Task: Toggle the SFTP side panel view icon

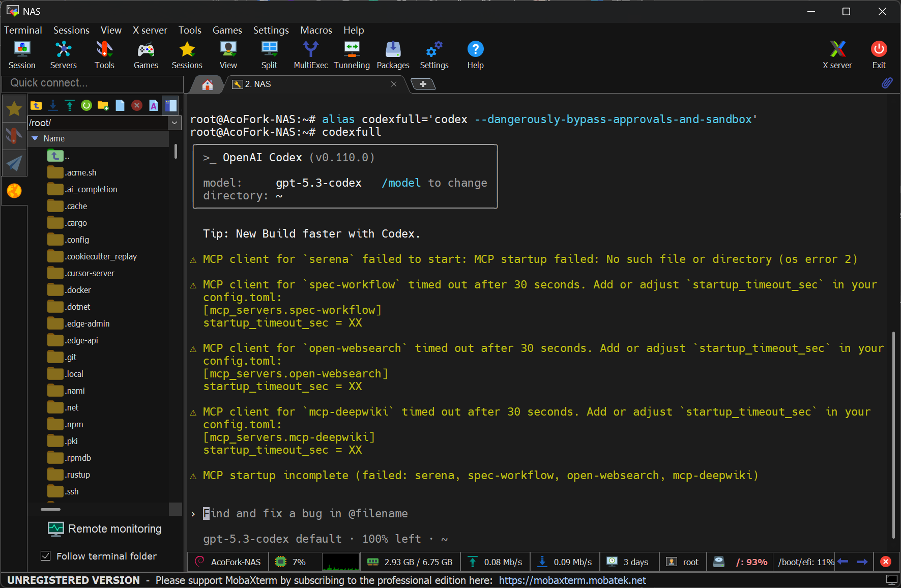Action: click(170, 105)
